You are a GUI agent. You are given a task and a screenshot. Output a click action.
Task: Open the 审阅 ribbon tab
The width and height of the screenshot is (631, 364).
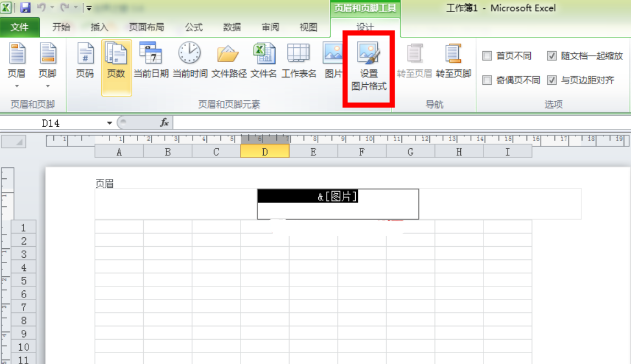[270, 28]
